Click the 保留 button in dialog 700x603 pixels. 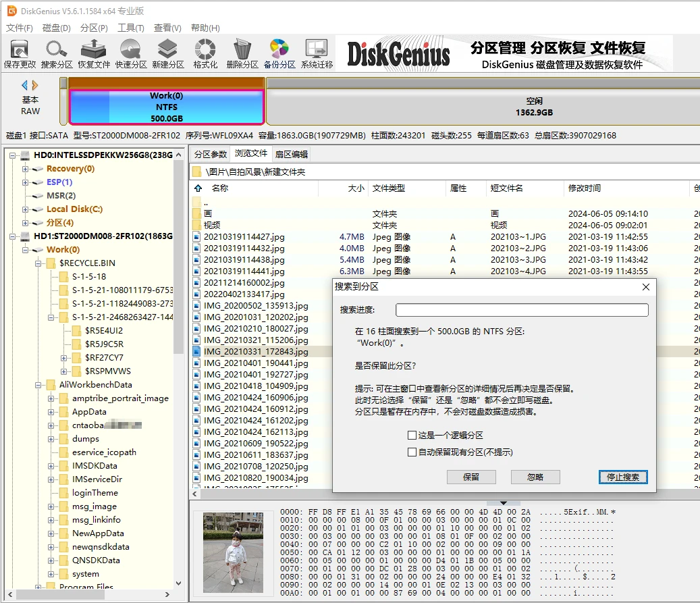pos(471,477)
